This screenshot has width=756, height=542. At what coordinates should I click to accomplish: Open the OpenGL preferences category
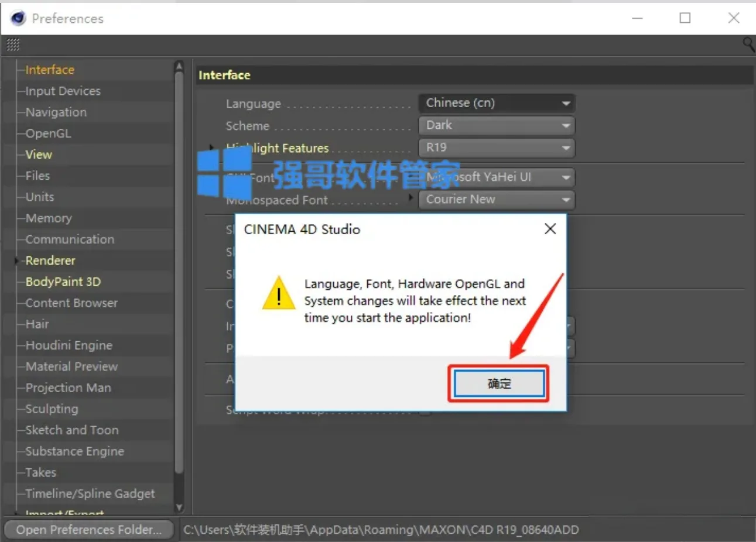tap(48, 133)
